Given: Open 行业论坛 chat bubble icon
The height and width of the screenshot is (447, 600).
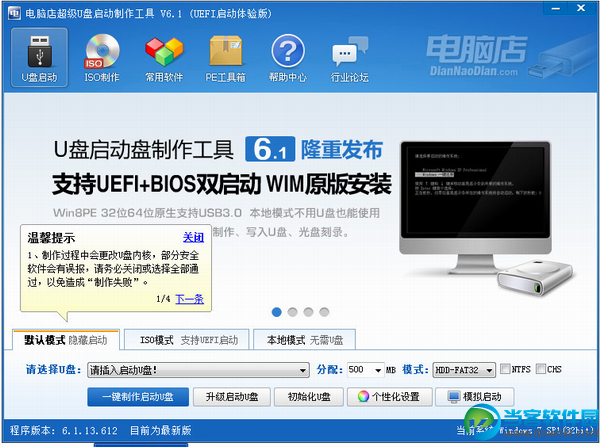Looking at the screenshot, I should [x=350, y=57].
